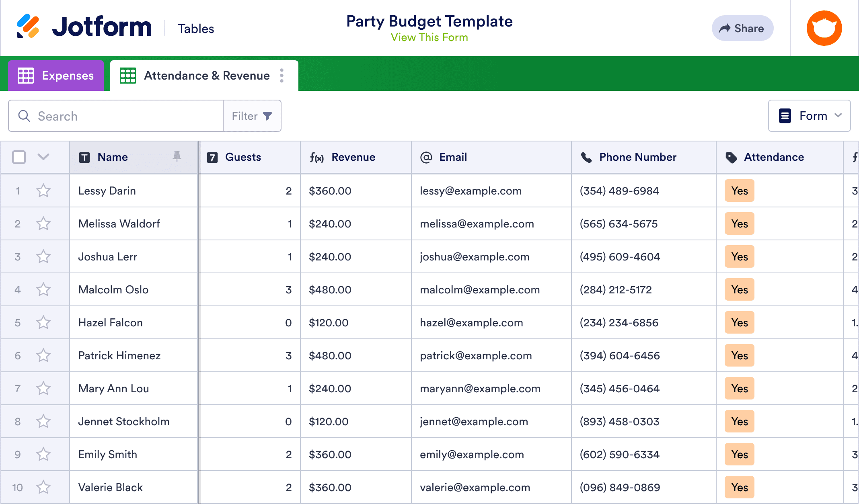Click the Phone Number column header
Viewport: 859px width, 504px height.
[x=644, y=157]
